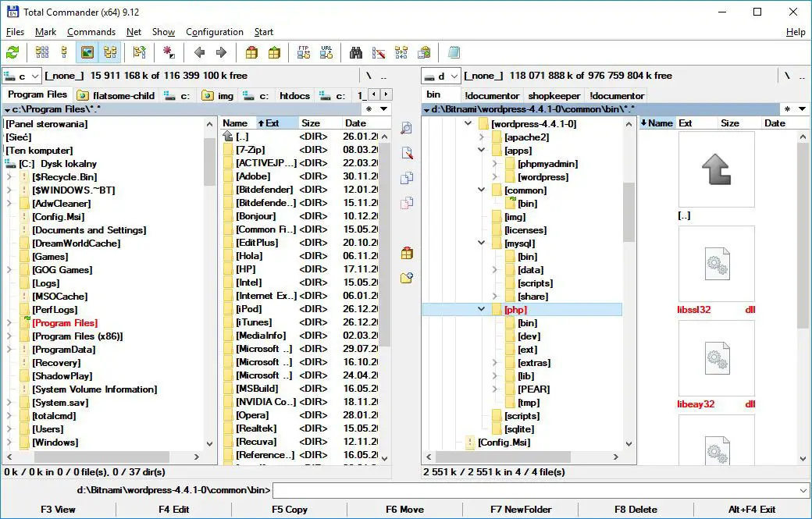Open the URL new FTP connection icon
Image resolution: width=812 pixels, height=519 pixels.
click(x=326, y=52)
